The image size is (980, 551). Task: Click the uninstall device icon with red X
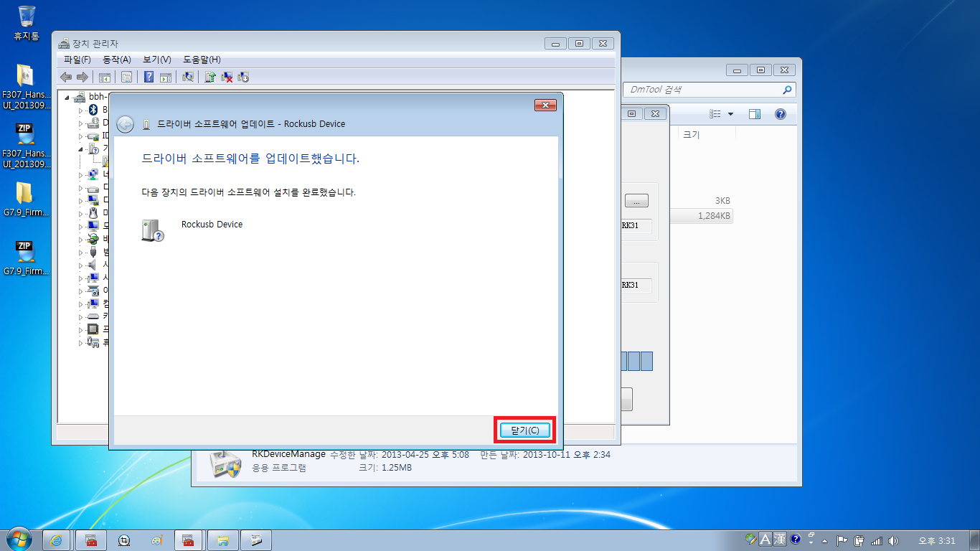pyautogui.click(x=227, y=77)
